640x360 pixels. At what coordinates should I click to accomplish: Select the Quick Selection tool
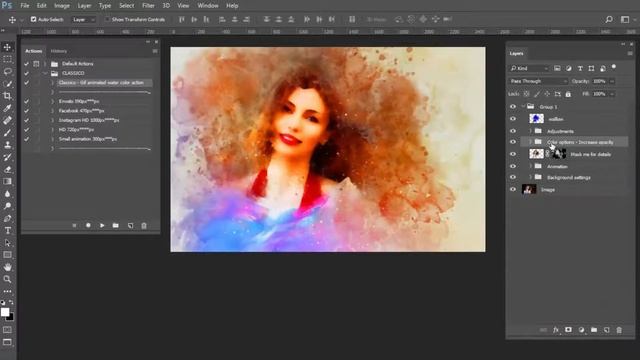coord(7,84)
